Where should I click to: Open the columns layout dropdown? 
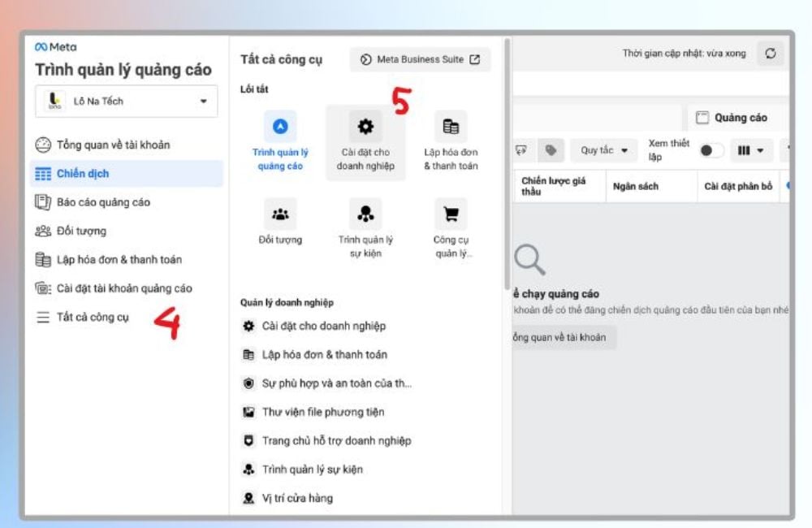coord(751,150)
